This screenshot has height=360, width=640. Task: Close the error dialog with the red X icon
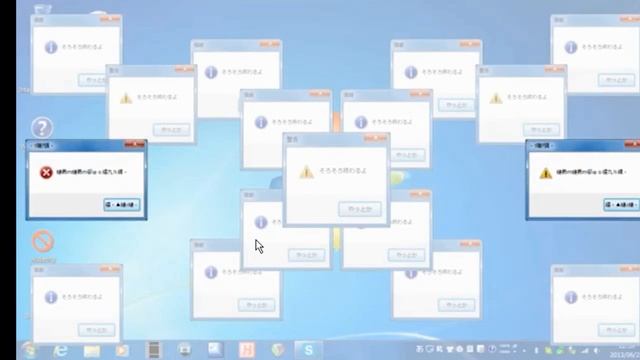(134, 144)
